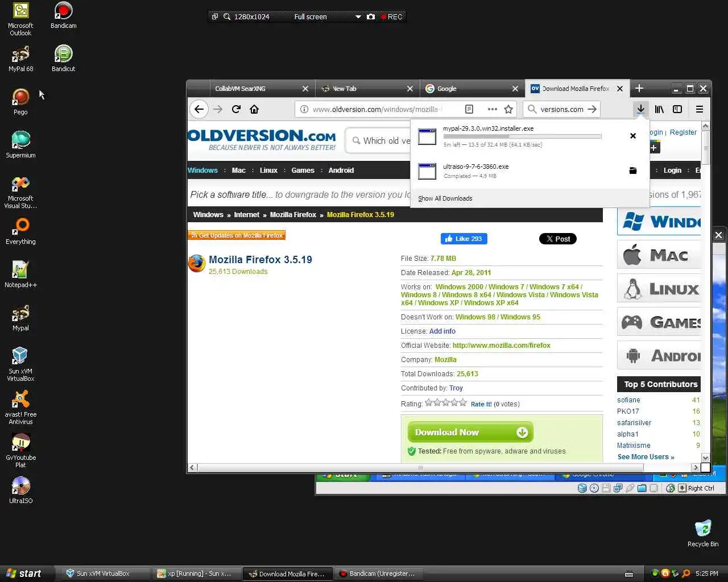Click the Facebook Like 293 button

point(464,239)
